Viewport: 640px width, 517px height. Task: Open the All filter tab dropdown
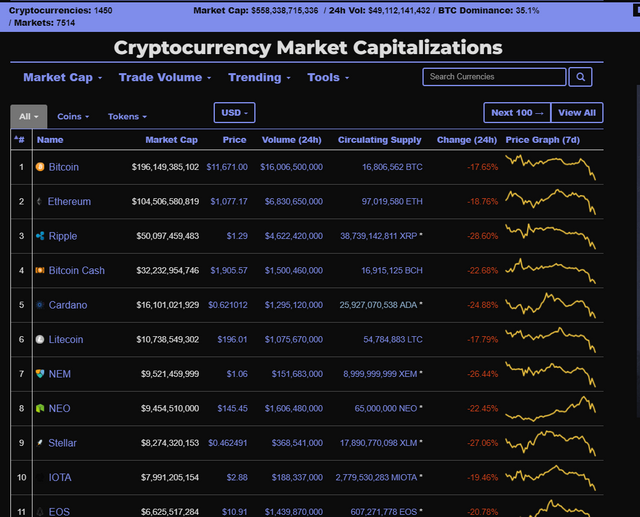point(29,116)
